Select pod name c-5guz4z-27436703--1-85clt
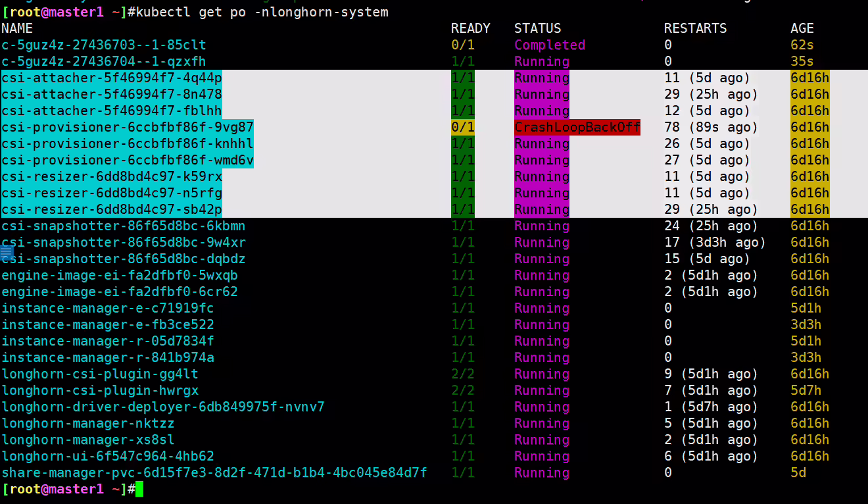This screenshot has width=868, height=504. click(104, 45)
